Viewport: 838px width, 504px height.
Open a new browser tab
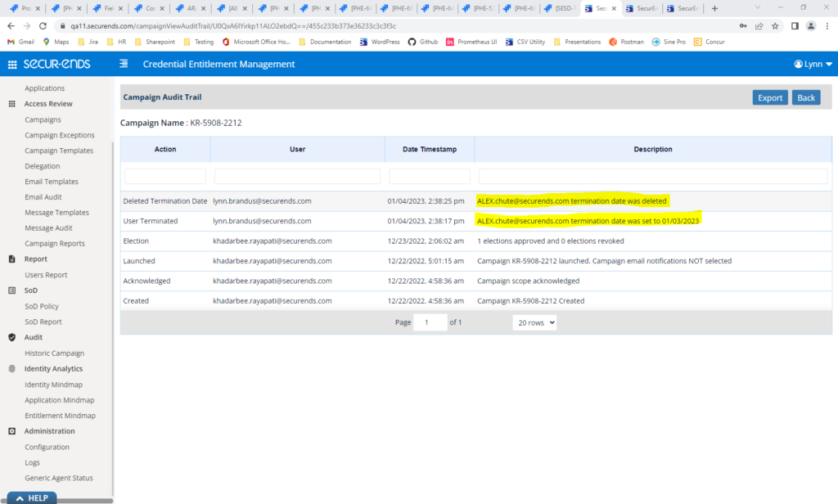pyautogui.click(x=714, y=8)
